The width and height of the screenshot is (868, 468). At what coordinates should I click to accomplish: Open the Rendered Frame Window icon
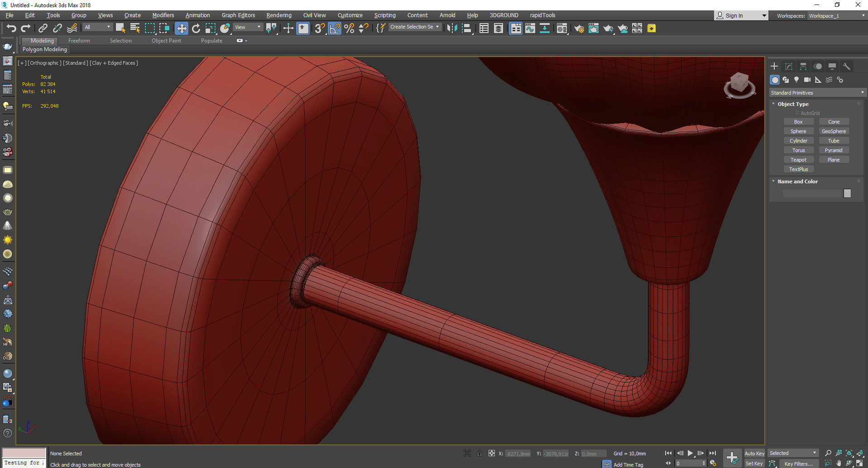594,29
